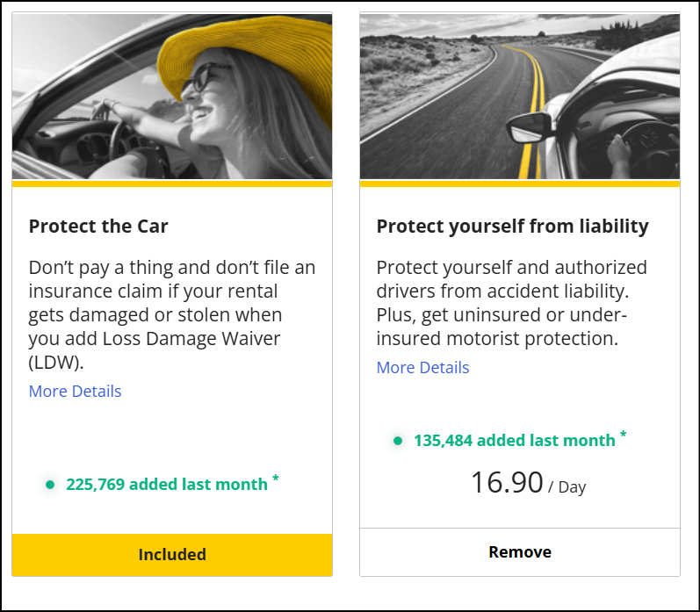Open More Details for liability protection
The image size is (700, 612).
pyautogui.click(x=423, y=368)
